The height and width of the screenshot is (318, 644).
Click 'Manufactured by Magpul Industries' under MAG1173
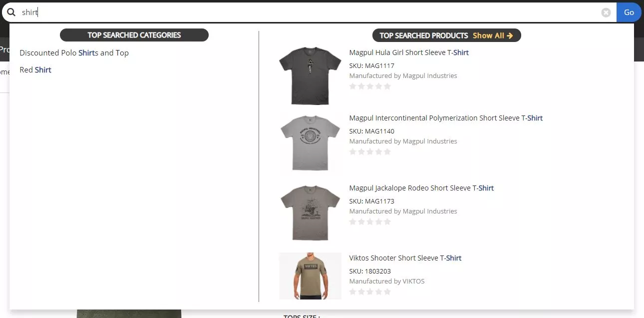coord(403,211)
